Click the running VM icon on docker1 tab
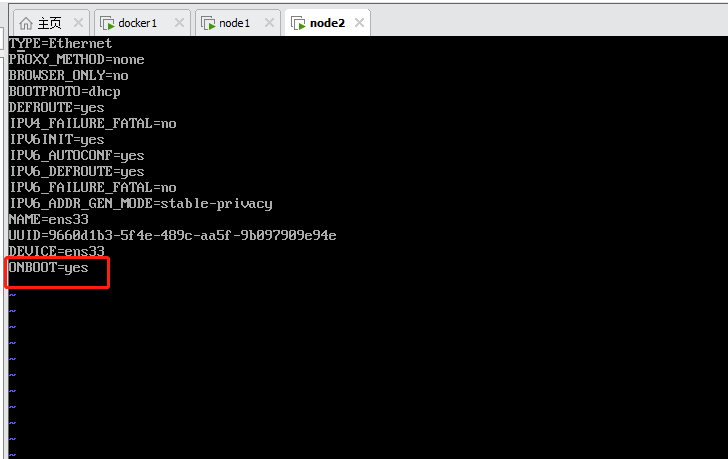Image resolution: width=728 pixels, height=459 pixels. point(107,23)
